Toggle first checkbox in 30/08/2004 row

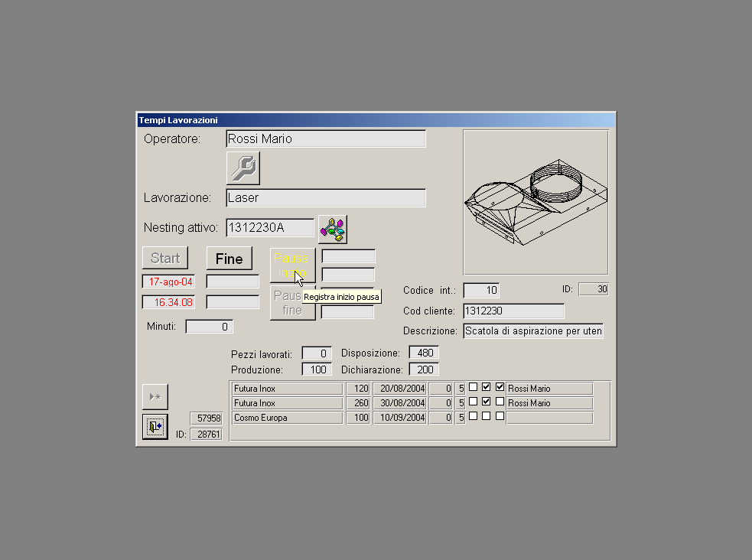[473, 402]
